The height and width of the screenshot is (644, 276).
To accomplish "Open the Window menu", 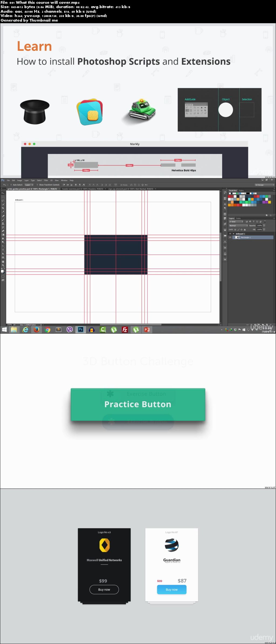I will click(x=64, y=180).
